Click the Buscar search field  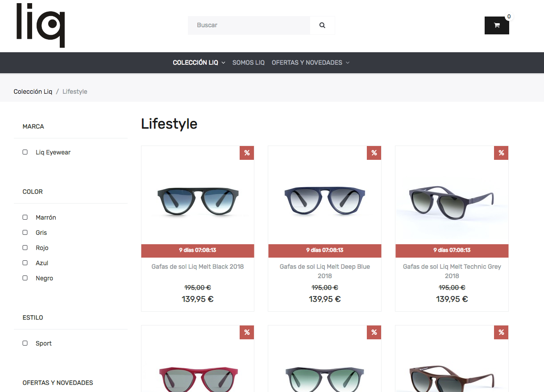click(x=249, y=25)
